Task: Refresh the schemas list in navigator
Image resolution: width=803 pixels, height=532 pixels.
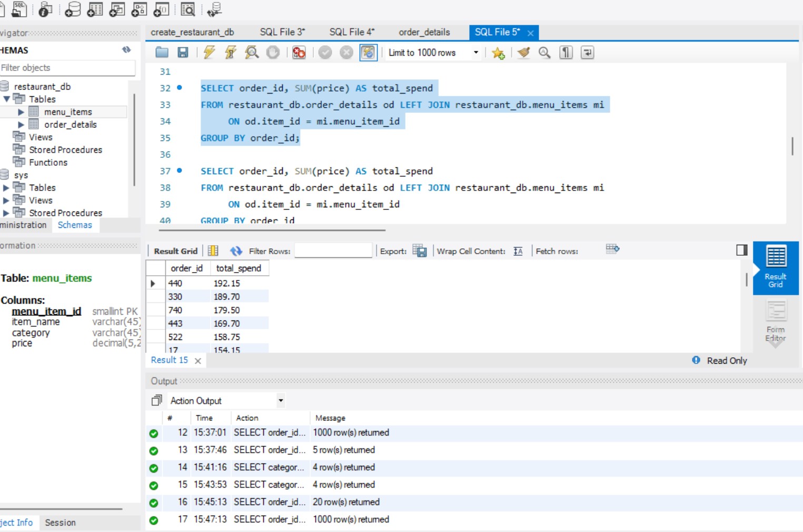Action: (x=126, y=49)
